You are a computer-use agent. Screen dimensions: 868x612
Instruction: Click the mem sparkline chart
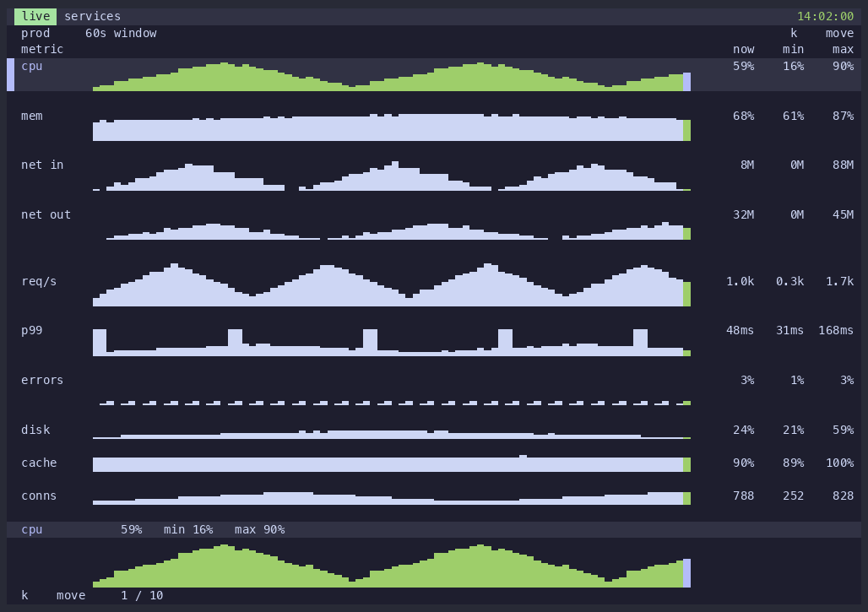(392, 127)
